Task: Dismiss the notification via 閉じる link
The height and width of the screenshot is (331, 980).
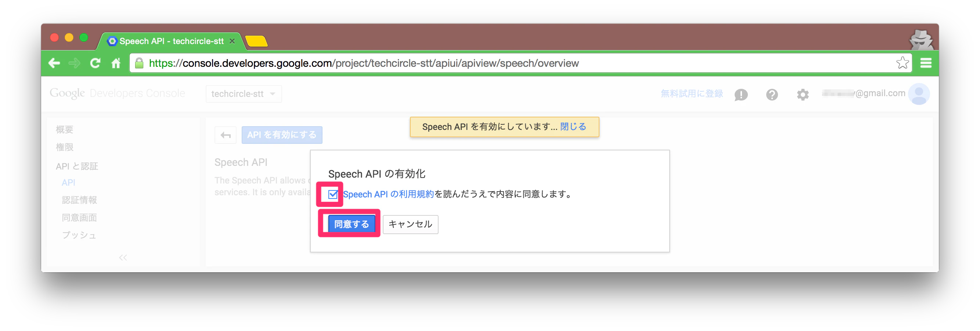Action: click(573, 127)
